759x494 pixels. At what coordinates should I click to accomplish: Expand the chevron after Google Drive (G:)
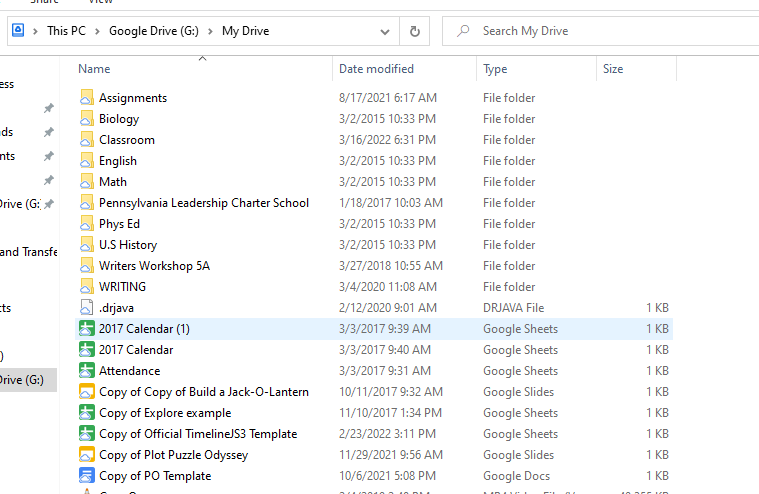pos(210,31)
